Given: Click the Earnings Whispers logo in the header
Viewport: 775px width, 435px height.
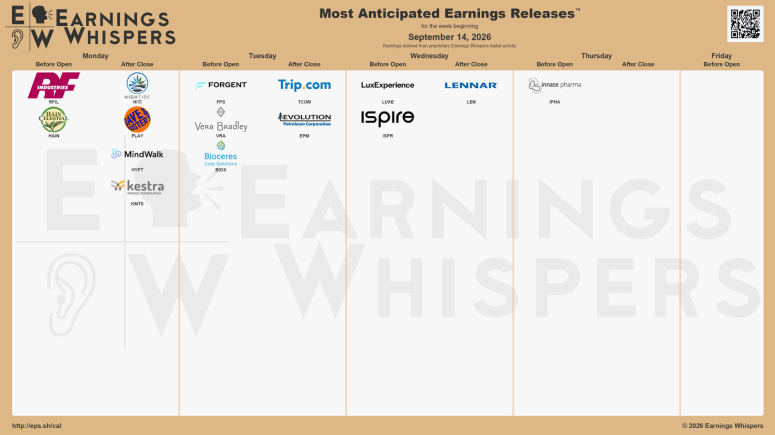Looking at the screenshot, I should pos(91,27).
